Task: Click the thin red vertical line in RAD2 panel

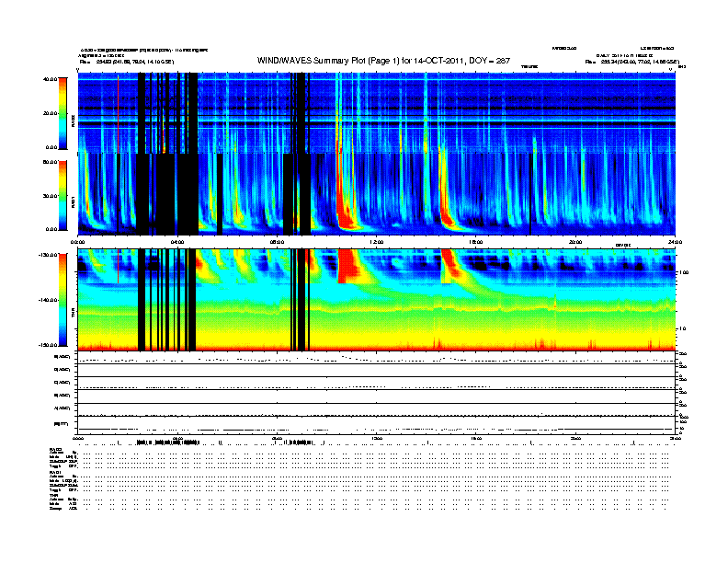Action: [118, 114]
